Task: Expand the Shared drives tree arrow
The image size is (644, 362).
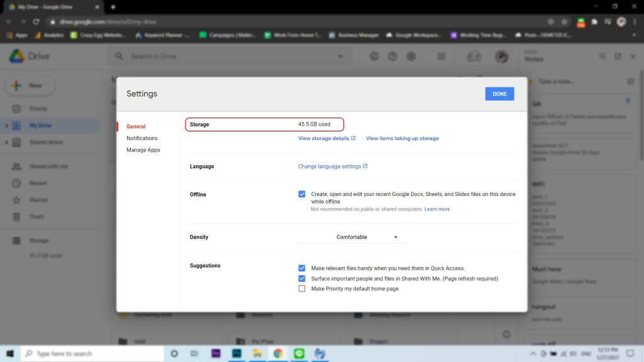Action: click(6, 143)
